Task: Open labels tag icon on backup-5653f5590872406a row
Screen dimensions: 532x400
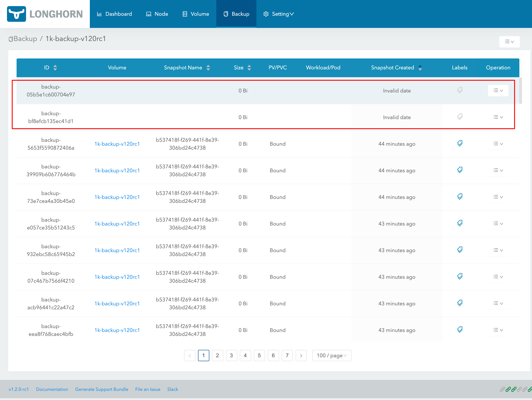Action: 460,143
